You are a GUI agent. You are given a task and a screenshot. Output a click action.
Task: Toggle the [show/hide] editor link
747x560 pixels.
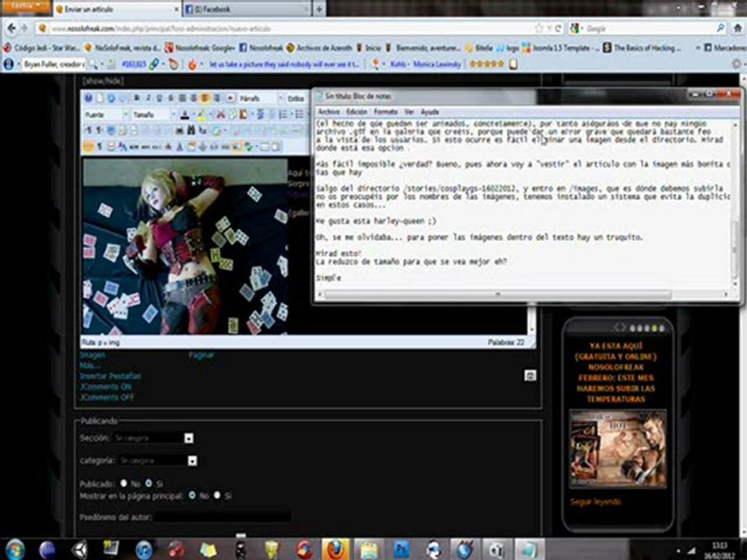[103, 81]
